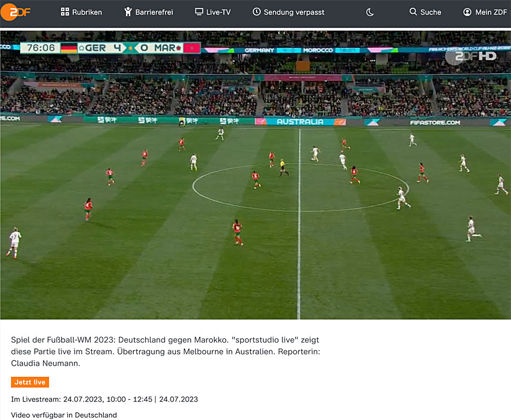Go to Live-TV page
The width and height of the screenshot is (511, 420).
212,12
